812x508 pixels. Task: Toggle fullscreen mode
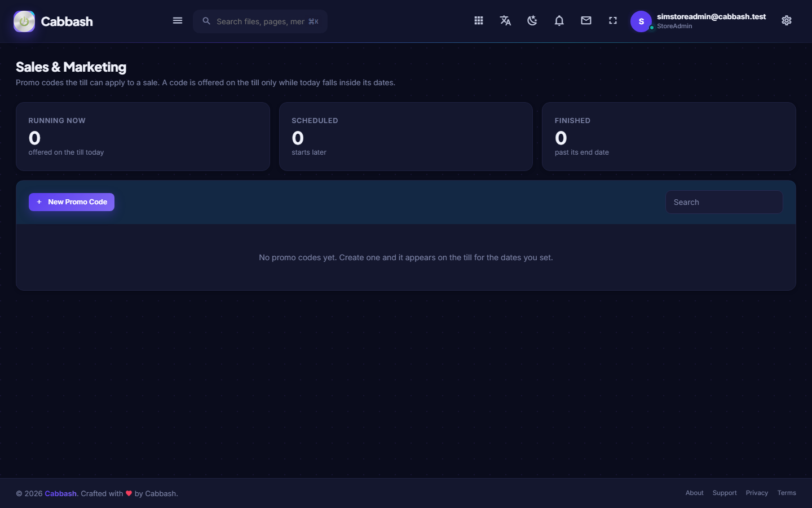[x=613, y=21]
